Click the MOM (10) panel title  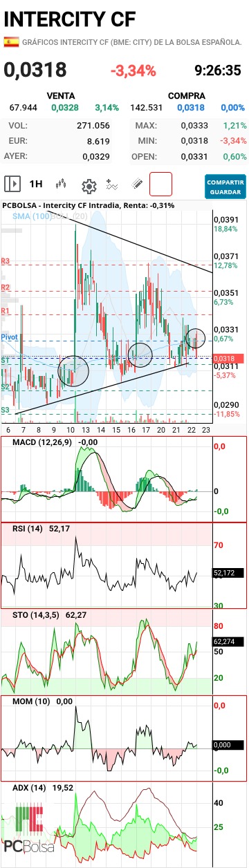click(x=30, y=701)
